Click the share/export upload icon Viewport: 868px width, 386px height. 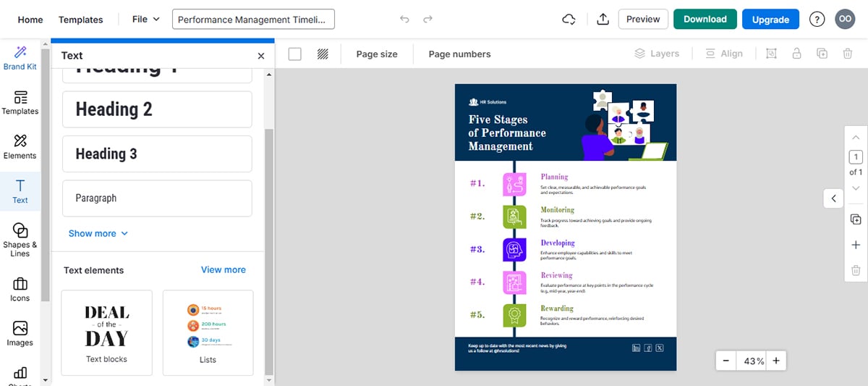(603, 20)
